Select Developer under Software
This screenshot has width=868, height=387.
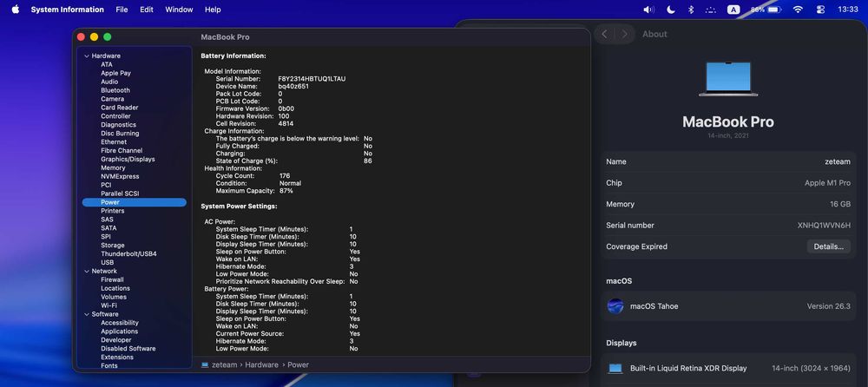(x=116, y=340)
